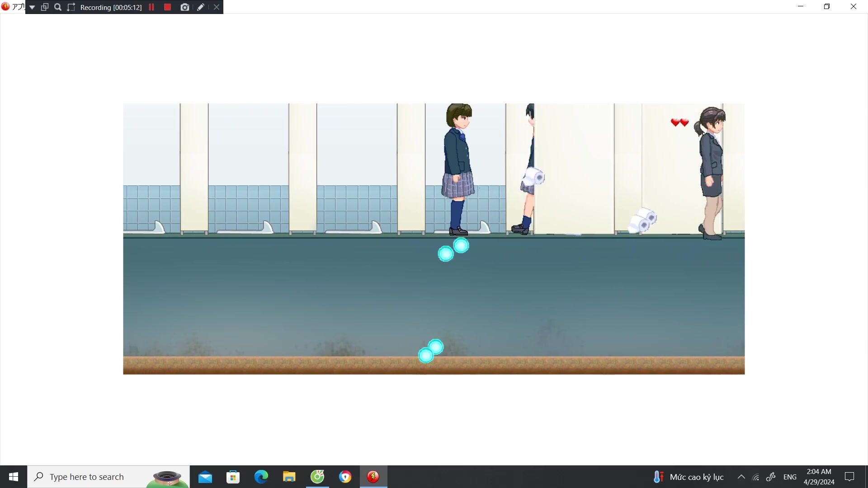Close the recording toolbar with the X
Screen dimensions: 868x488
217,7
